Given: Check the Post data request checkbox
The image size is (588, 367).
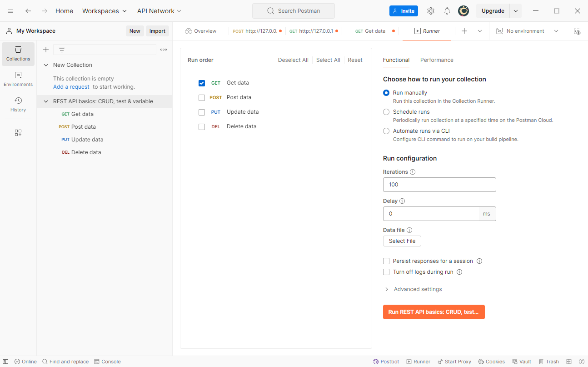Looking at the screenshot, I should click(x=202, y=98).
